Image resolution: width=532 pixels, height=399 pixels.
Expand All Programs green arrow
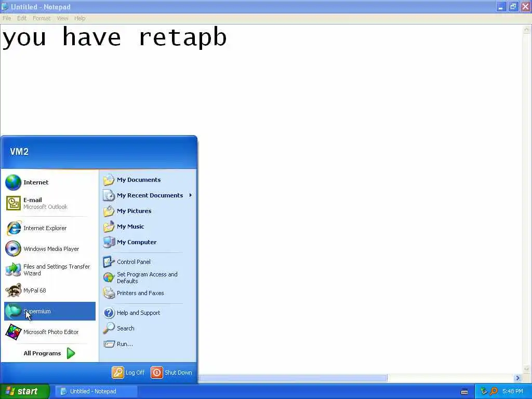(71, 353)
